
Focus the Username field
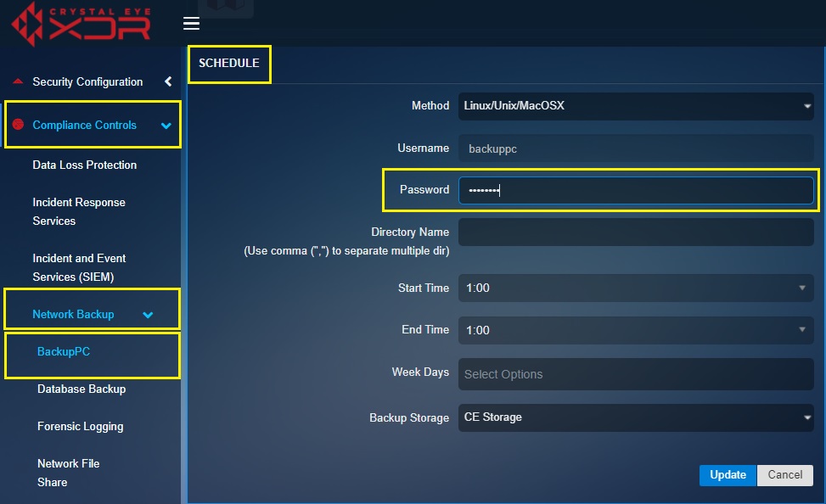636,148
